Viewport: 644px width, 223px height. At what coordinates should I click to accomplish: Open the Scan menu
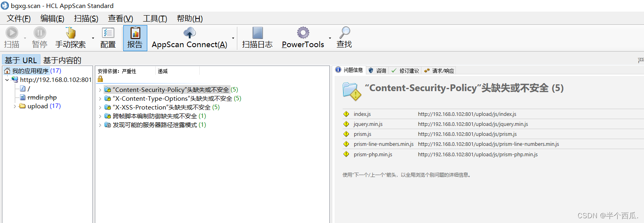(x=86, y=18)
